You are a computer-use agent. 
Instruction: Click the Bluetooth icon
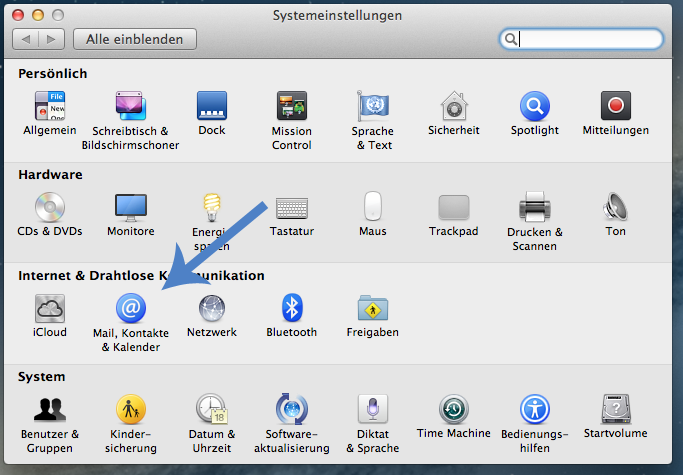point(291,309)
